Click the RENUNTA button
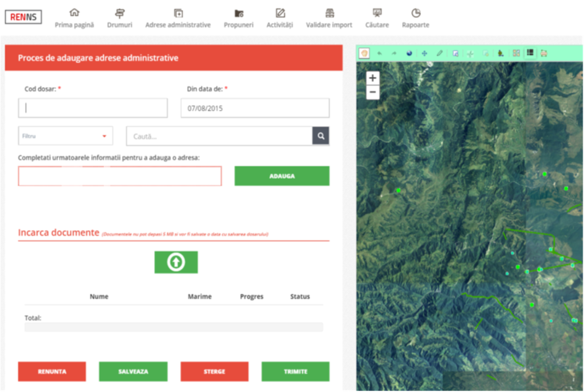Image resolution: width=584 pixels, height=392 pixels. point(52,372)
